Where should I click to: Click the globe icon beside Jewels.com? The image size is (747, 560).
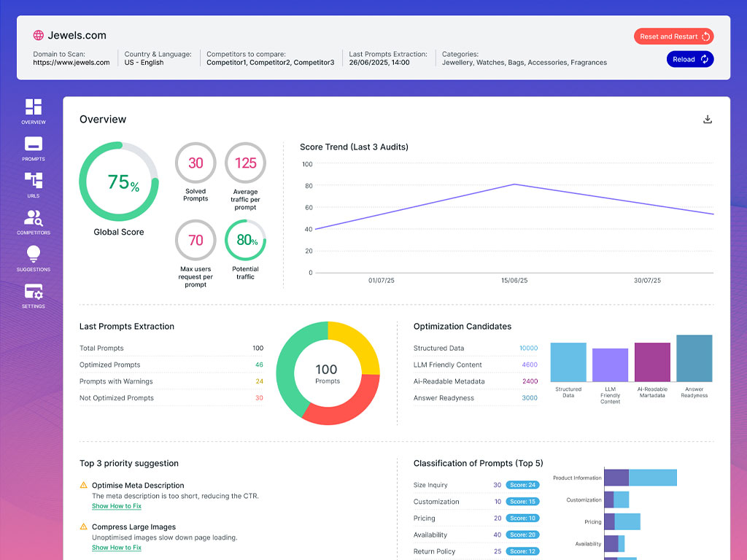[38, 34]
